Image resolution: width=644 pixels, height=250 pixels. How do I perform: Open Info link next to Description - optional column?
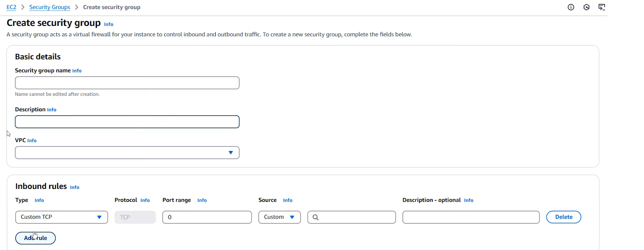[x=469, y=200]
